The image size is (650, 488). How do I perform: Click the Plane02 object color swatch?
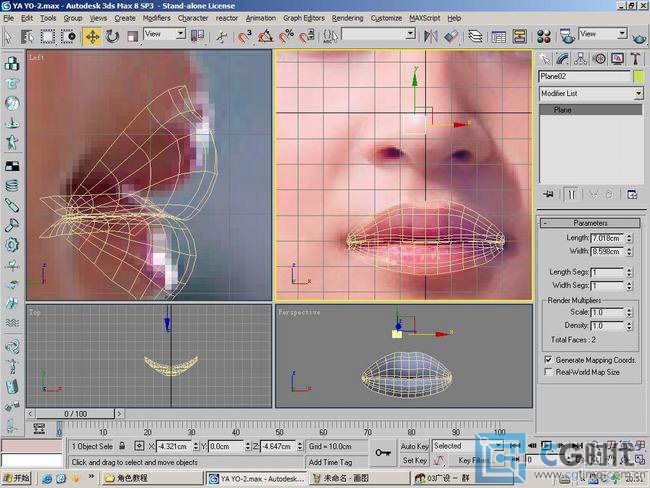coord(638,76)
